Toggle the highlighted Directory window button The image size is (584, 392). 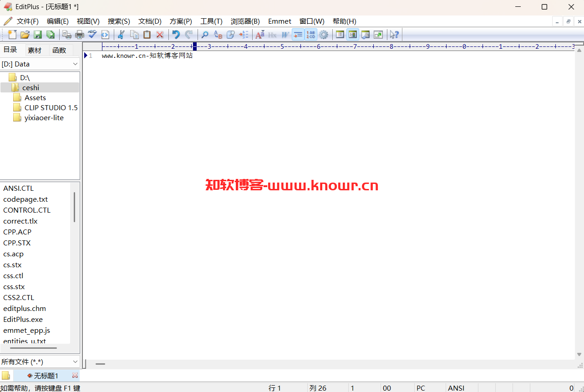pyautogui.click(x=353, y=35)
